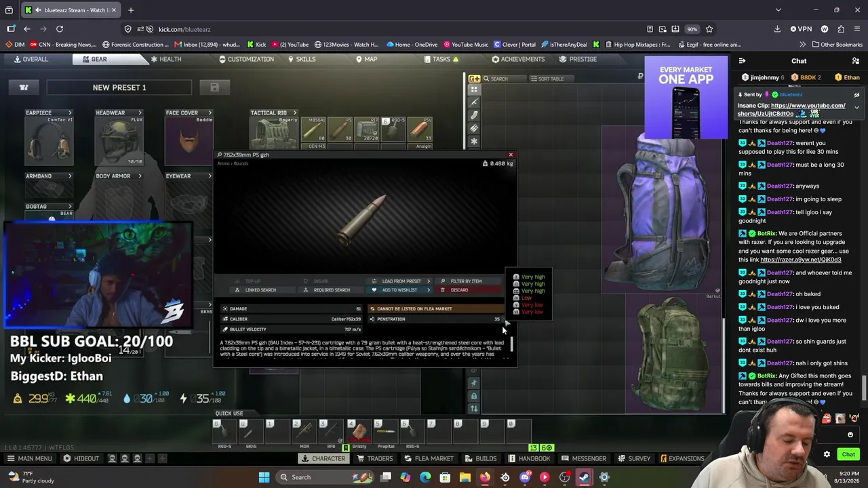Open the all-items stash tab icon
This screenshot has height=488, width=868.
(474, 89)
